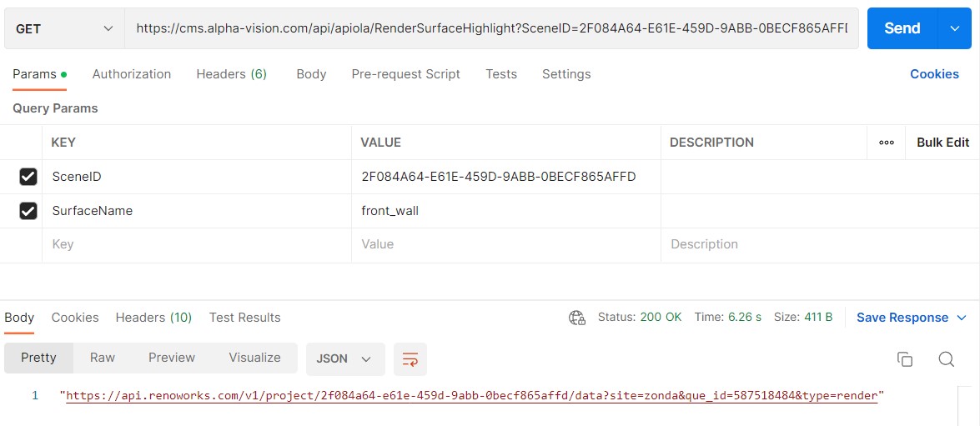Uncheck the SurfaceName parameter checkbox
980x426 pixels.
(28, 211)
